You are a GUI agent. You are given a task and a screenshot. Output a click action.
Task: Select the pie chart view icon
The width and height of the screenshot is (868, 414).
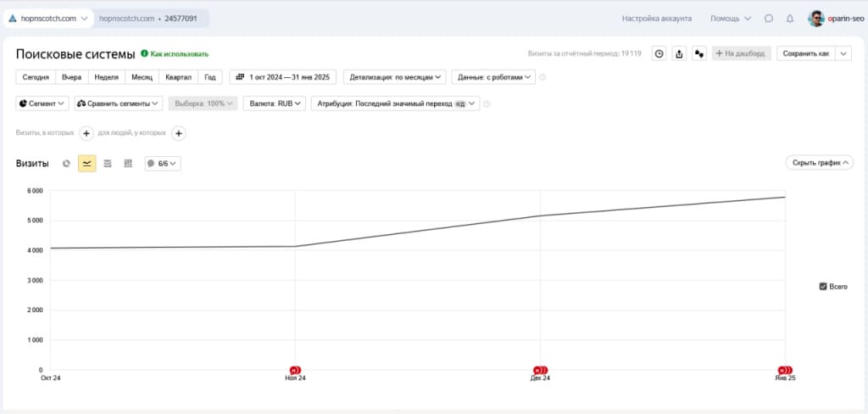tap(66, 164)
